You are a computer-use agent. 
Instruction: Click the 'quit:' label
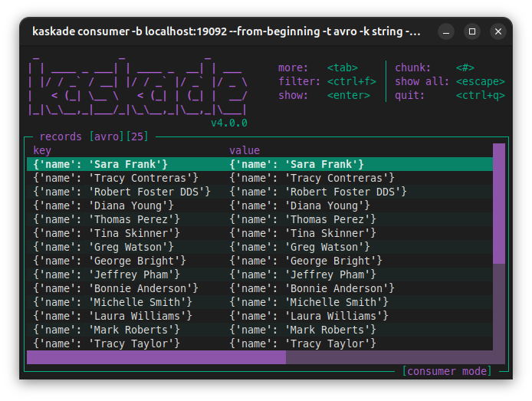(x=409, y=95)
